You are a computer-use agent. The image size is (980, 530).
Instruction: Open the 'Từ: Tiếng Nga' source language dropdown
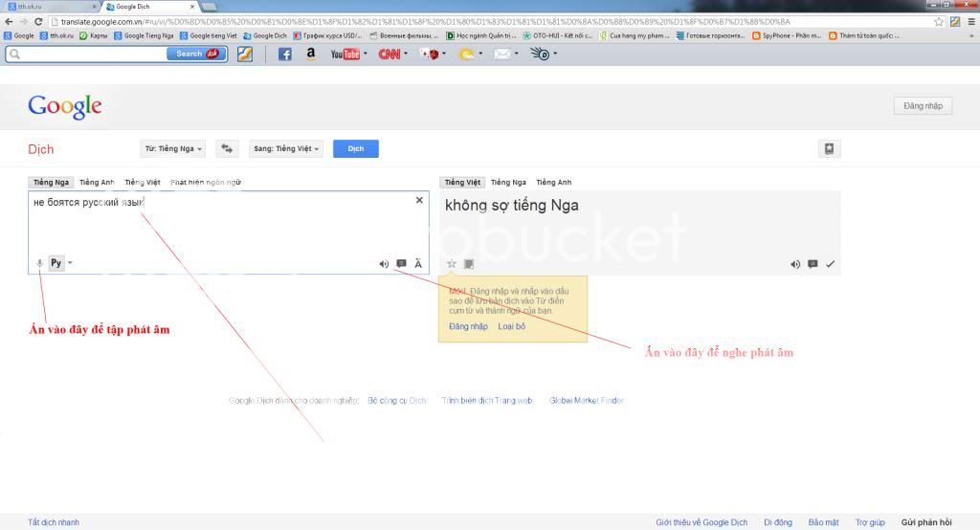(172, 148)
